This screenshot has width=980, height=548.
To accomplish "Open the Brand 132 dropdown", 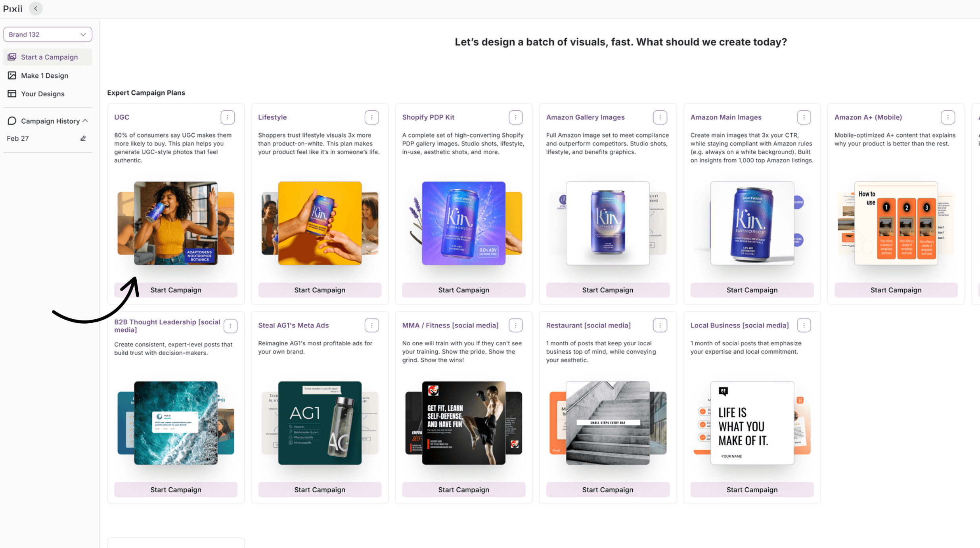I will 48,34.
